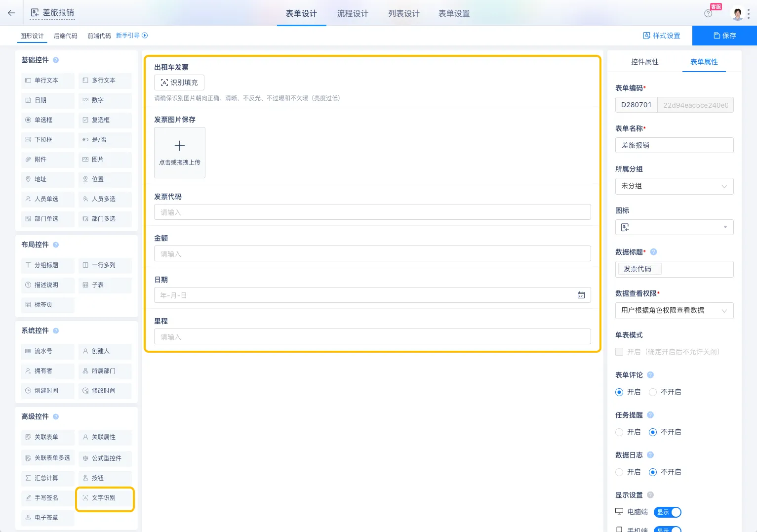Select the 手写签名 control
This screenshot has width=757, height=532.
pyautogui.click(x=48, y=498)
